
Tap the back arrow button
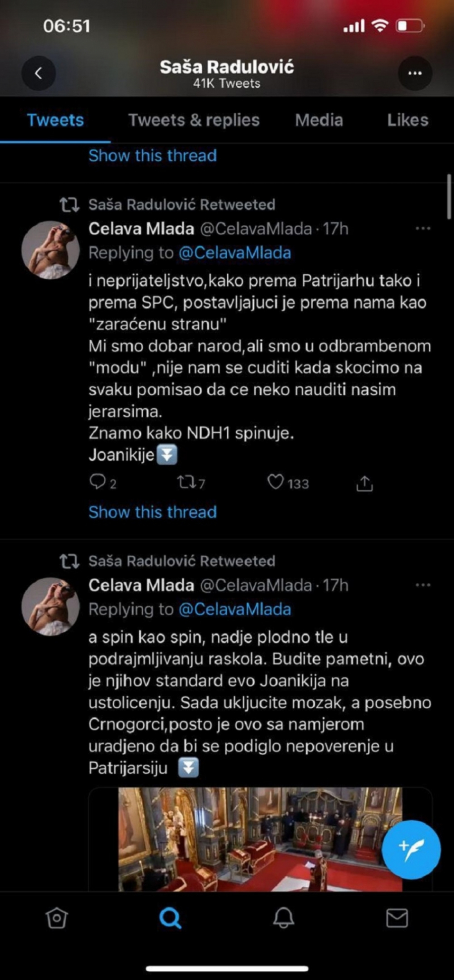tap(38, 74)
